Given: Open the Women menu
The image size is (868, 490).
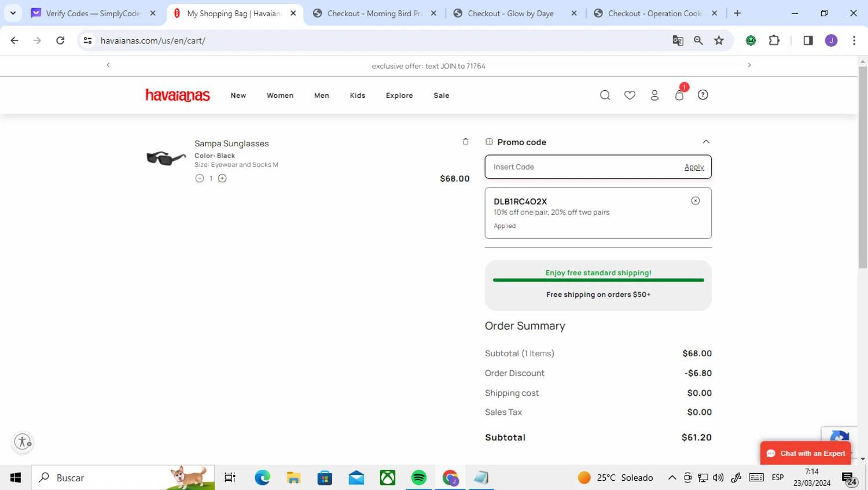Looking at the screenshot, I should pyautogui.click(x=280, y=95).
